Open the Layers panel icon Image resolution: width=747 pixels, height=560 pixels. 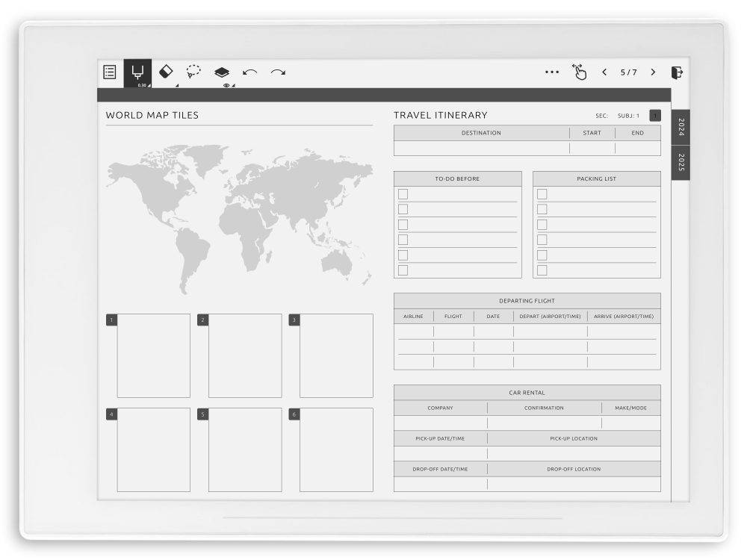[220, 70]
